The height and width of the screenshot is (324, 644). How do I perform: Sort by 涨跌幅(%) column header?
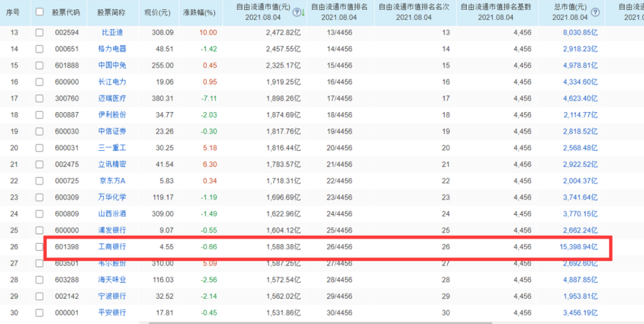(x=199, y=12)
